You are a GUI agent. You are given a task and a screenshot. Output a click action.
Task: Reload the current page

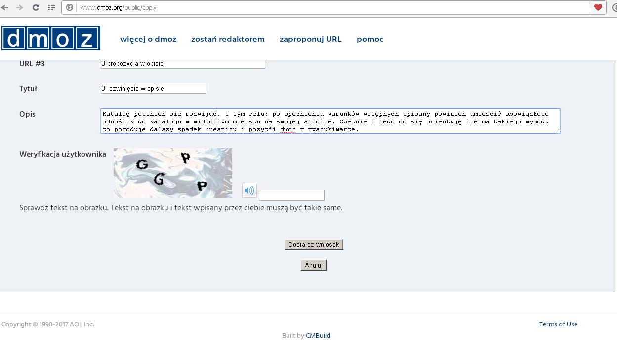(36, 7)
